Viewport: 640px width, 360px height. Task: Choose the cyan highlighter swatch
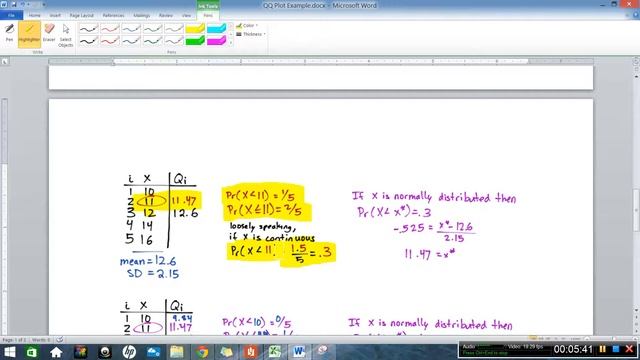click(x=216, y=29)
